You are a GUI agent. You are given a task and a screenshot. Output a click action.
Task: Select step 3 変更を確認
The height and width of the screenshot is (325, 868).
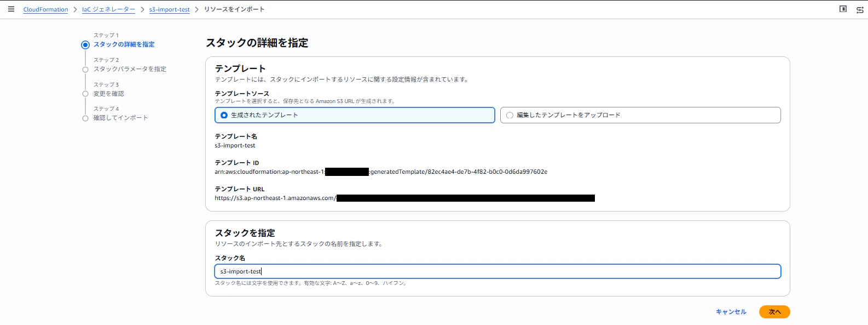tap(108, 94)
